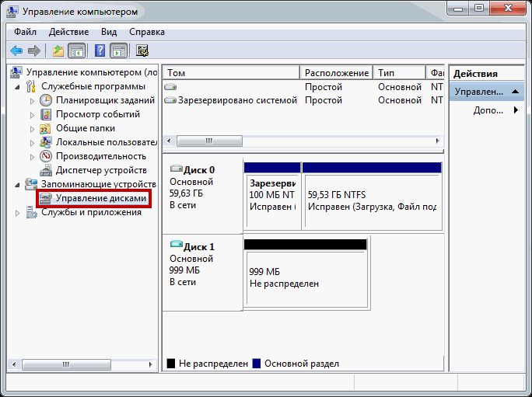Viewport: 532px width, 397px height.
Task: Click the Просмотр событий icon
Action: coord(46,114)
